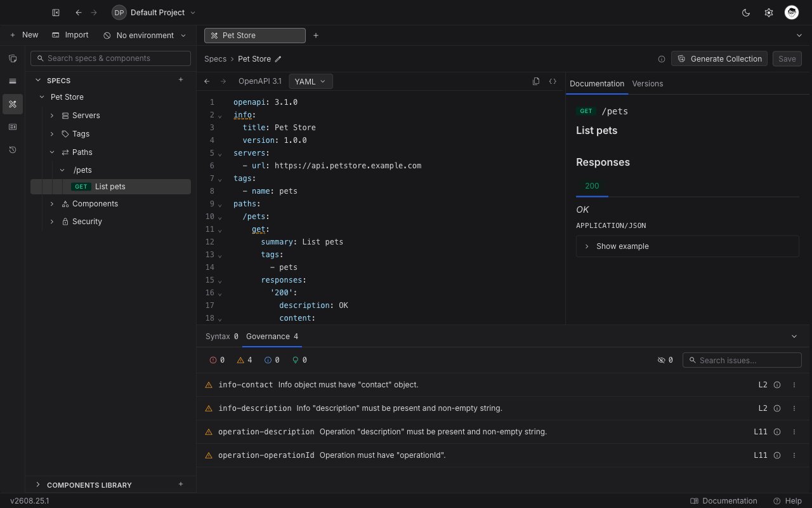
Task: Filter issues by hints count
Action: point(299,360)
